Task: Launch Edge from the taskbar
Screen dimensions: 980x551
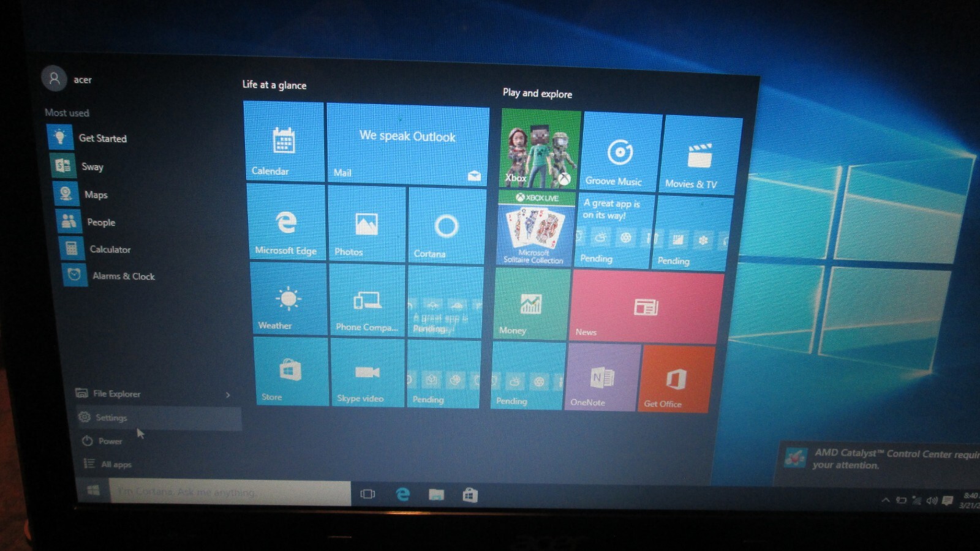Action: [402, 494]
